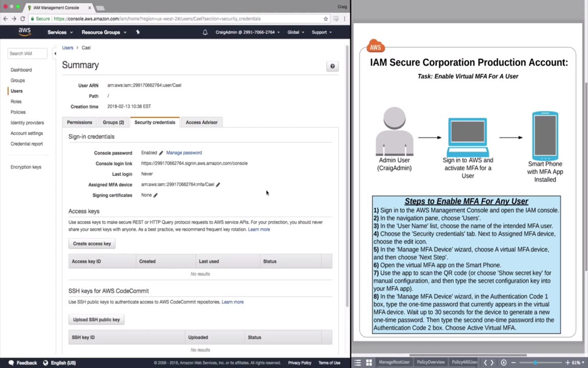Click Learn more under SSH keys
The image size is (588, 368).
pyautogui.click(x=233, y=302)
